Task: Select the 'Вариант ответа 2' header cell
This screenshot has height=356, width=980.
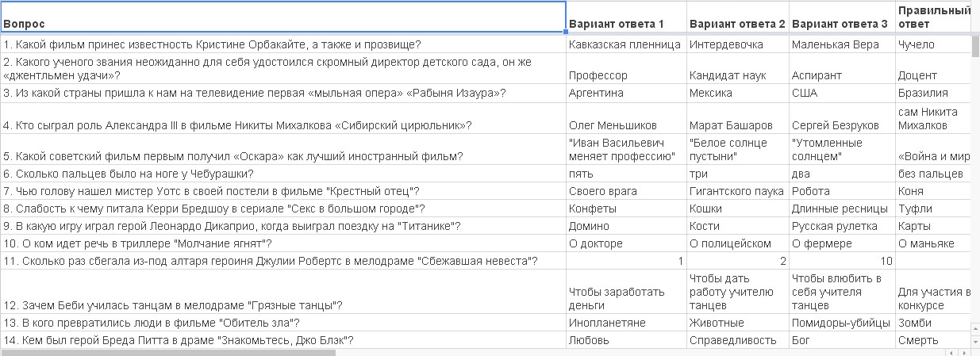Action: click(x=738, y=17)
